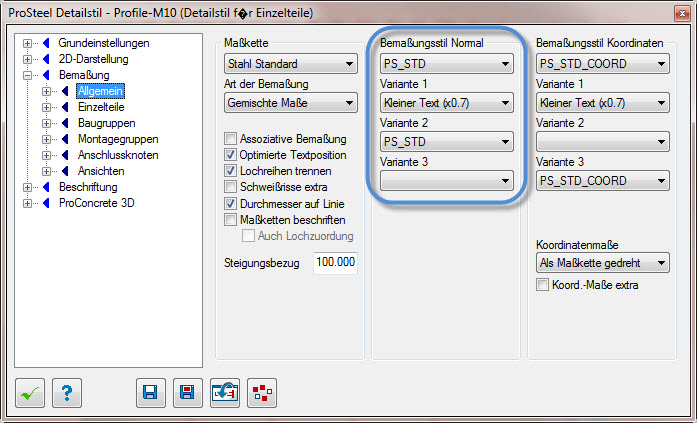This screenshot has height=423, width=697.
Task: Expand the Baugruppen subnode
Action: [x=46, y=124]
